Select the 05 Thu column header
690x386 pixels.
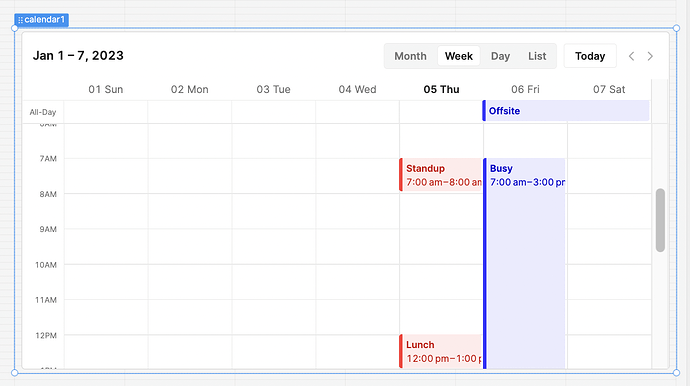pos(441,89)
